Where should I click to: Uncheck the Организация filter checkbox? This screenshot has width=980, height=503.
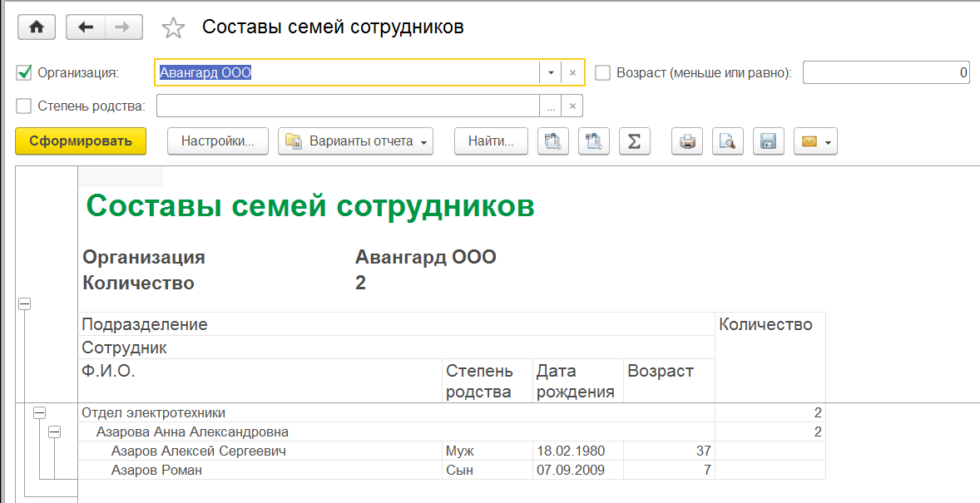click(24, 72)
